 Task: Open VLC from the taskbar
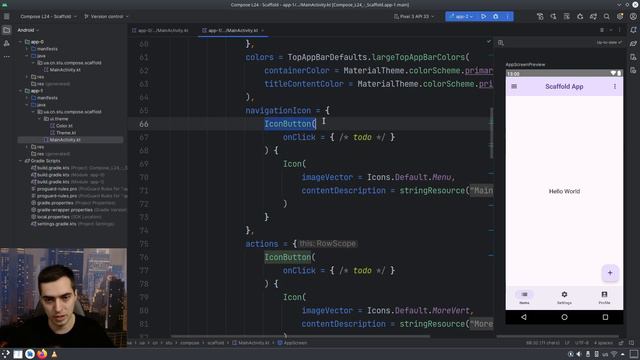[54, 354]
